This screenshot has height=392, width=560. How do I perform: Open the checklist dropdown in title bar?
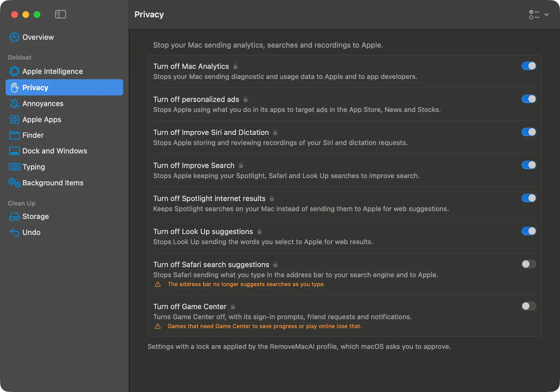pyautogui.click(x=539, y=15)
